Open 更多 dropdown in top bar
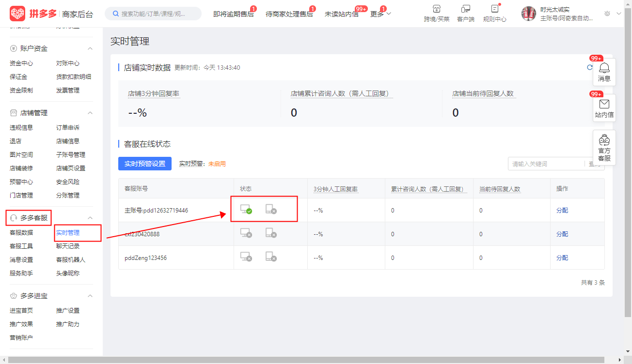This screenshot has height=364, width=632. tap(380, 14)
